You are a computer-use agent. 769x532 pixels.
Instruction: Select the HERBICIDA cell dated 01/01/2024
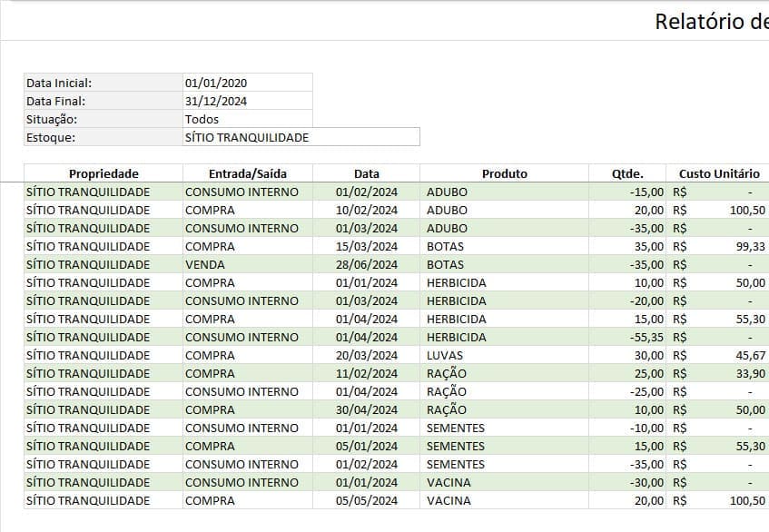(504, 282)
